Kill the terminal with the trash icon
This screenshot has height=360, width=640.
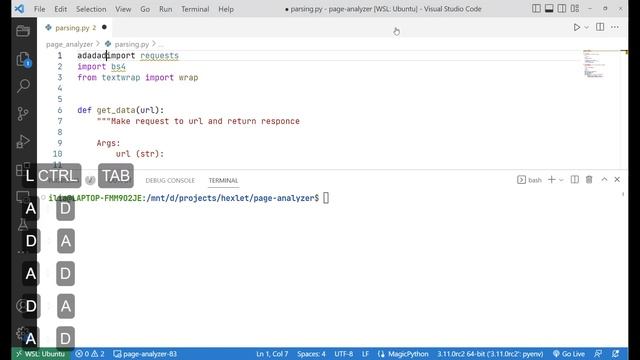click(x=589, y=180)
